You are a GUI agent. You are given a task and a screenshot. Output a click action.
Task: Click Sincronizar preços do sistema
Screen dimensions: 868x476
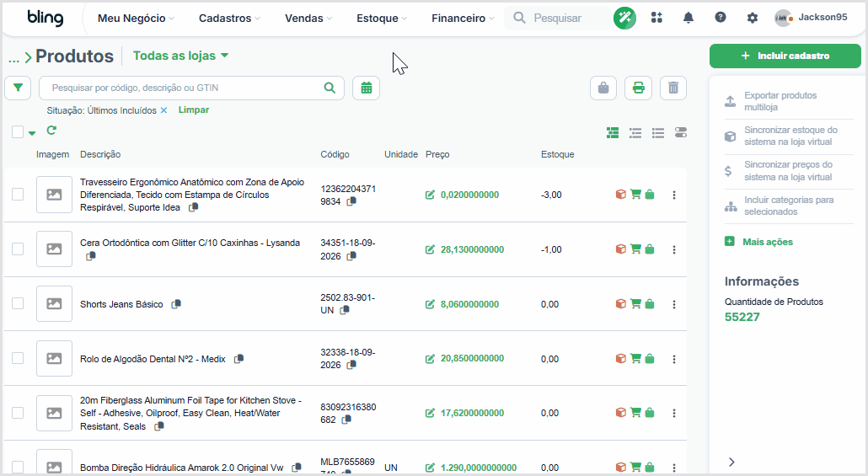(789, 171)
